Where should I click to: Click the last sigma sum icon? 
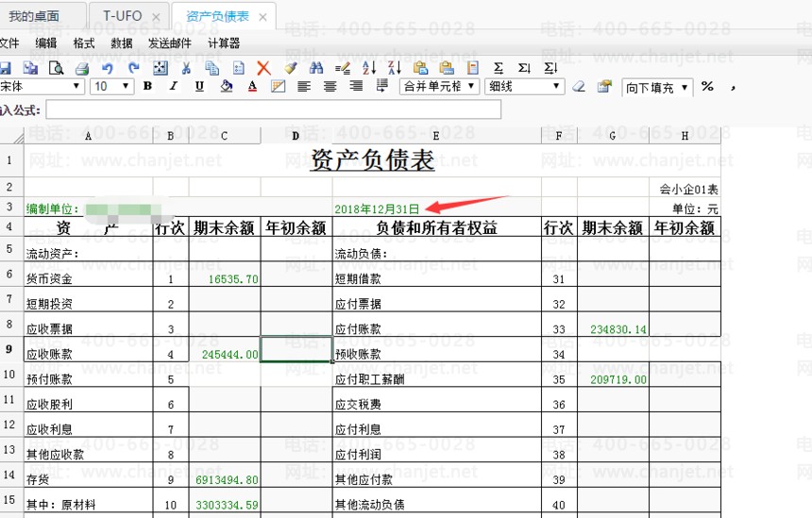(x=550, y=68)
